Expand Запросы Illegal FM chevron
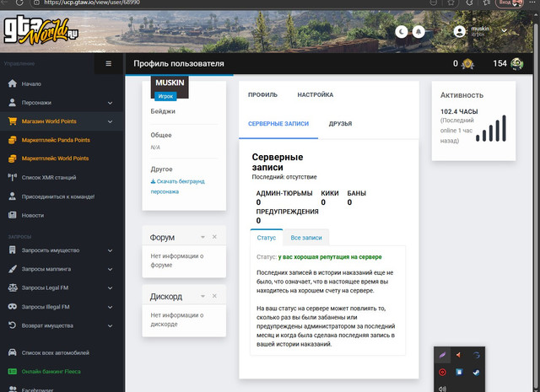The width and height of the screenshot is (540, 392). click(x=111, y=307)
